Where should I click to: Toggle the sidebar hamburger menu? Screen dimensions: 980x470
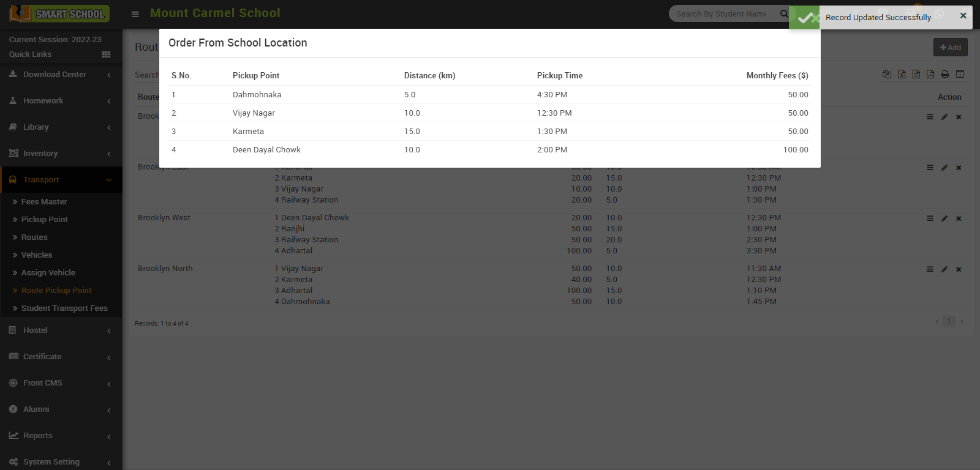pyautogui.click(x=135, y=14)
